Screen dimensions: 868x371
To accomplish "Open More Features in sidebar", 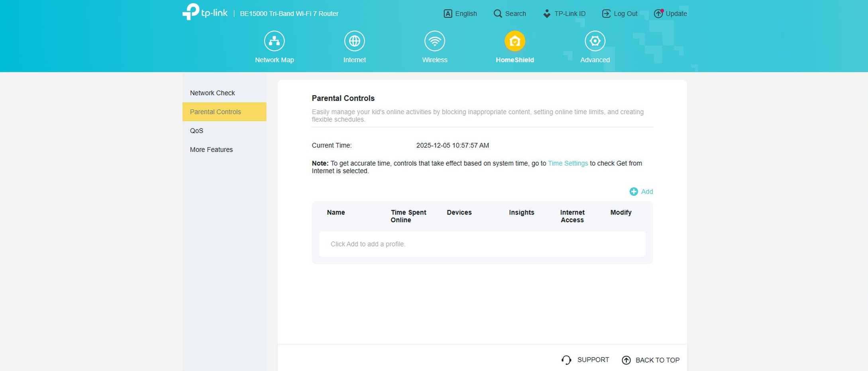I will (211, 150).
